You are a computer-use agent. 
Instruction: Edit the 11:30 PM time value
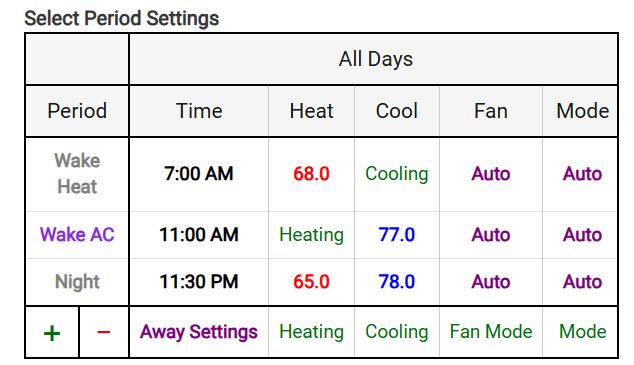(x=199, y=282)
